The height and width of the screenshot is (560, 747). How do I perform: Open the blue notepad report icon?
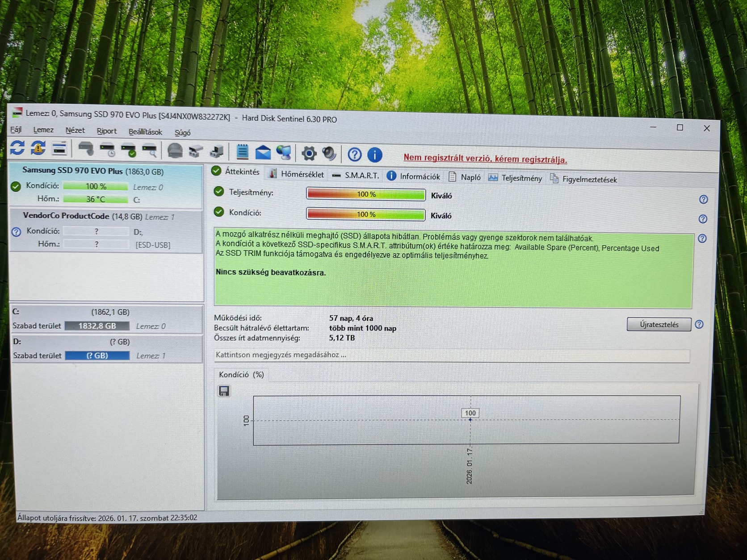click(x=242, y=152)
